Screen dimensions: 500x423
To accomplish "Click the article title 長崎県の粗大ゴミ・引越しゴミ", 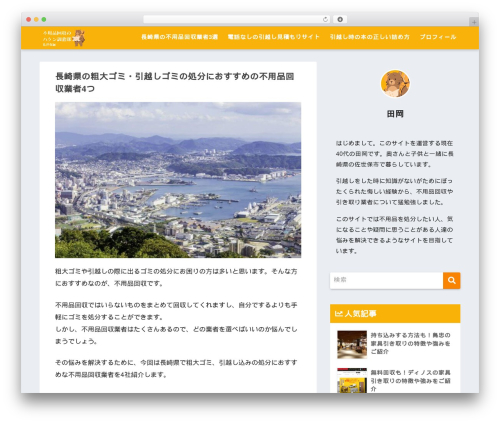I will [x=175, y=82].
